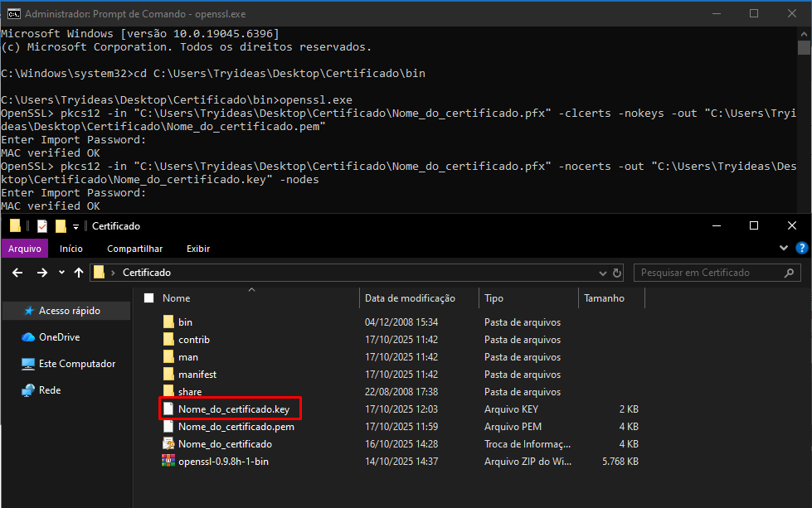The height and width of the screenshot is (508, 812).
Task: Open OneDrive from the navigation pane
Action: (x=58, y=337)
